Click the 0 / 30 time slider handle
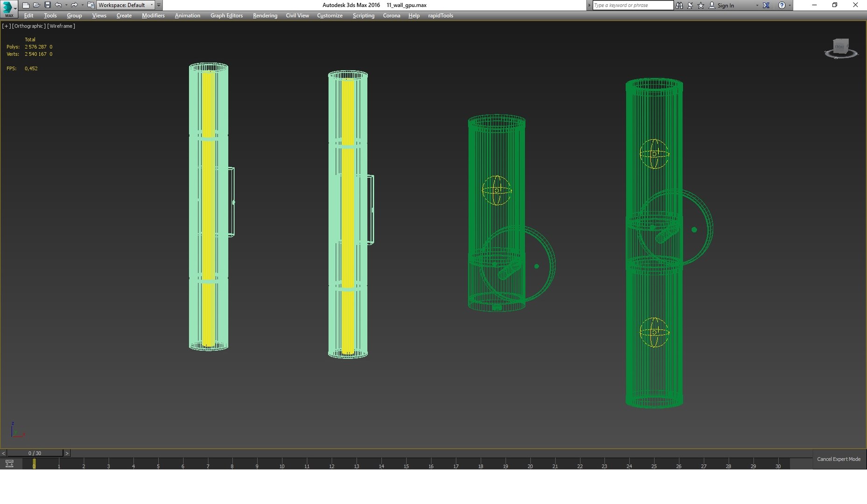The width and height of the screenshot is (867, 504). tap(35, 453)
